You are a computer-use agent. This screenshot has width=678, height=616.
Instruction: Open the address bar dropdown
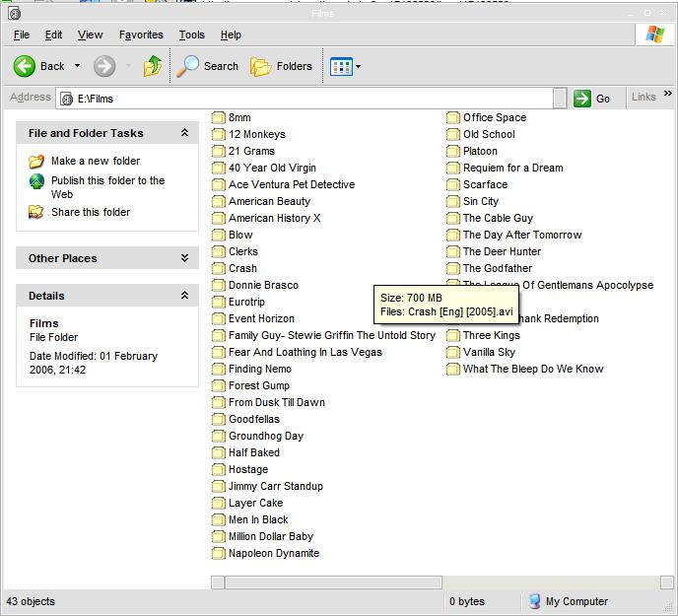[560, 99]
